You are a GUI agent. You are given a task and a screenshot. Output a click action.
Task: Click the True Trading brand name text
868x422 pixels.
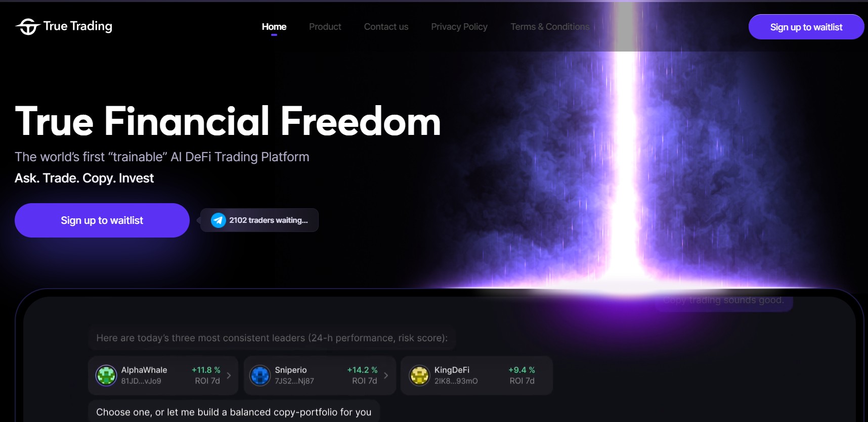pyautogui.click(x=78, y=26)
